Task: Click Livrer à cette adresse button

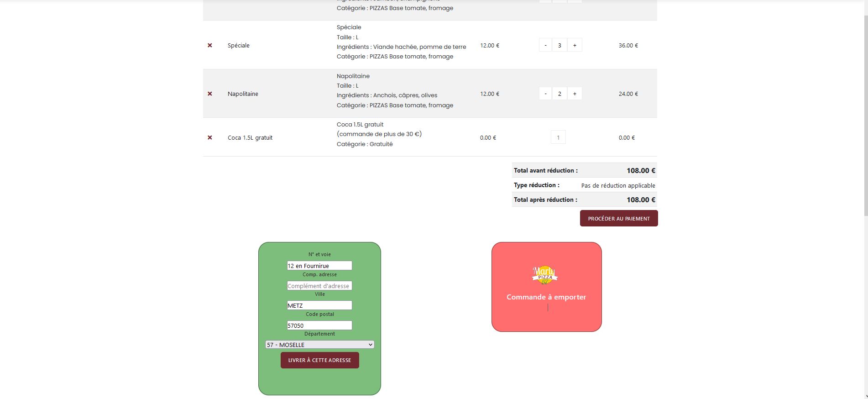Action: 319,360
